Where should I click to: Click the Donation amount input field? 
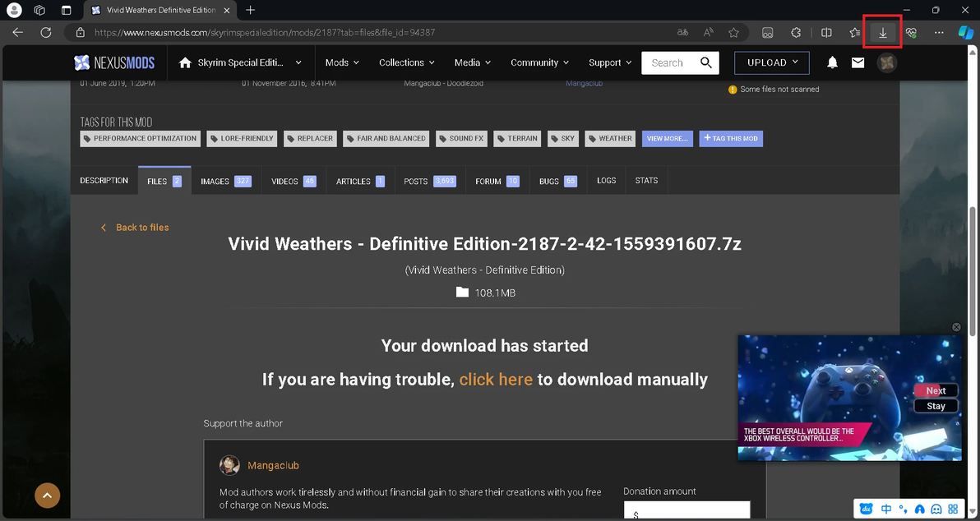point(686,509)
